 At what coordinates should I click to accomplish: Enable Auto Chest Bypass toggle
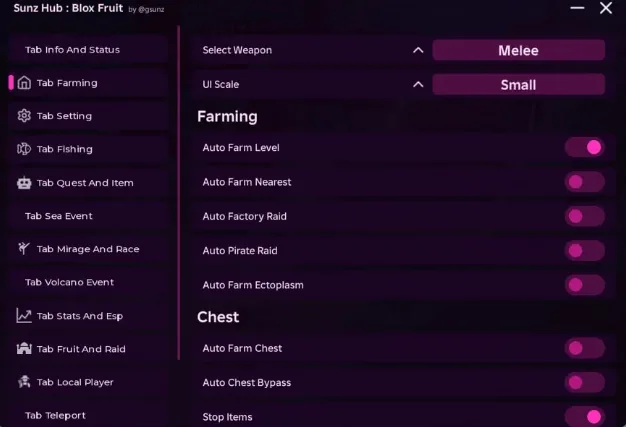[x=584, y=382]
